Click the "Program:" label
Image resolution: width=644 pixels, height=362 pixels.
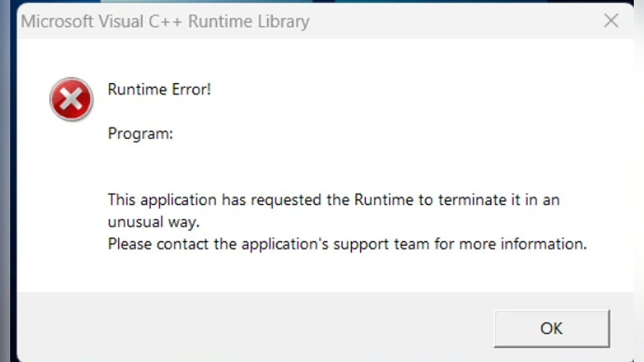click(x=141, y=134)
